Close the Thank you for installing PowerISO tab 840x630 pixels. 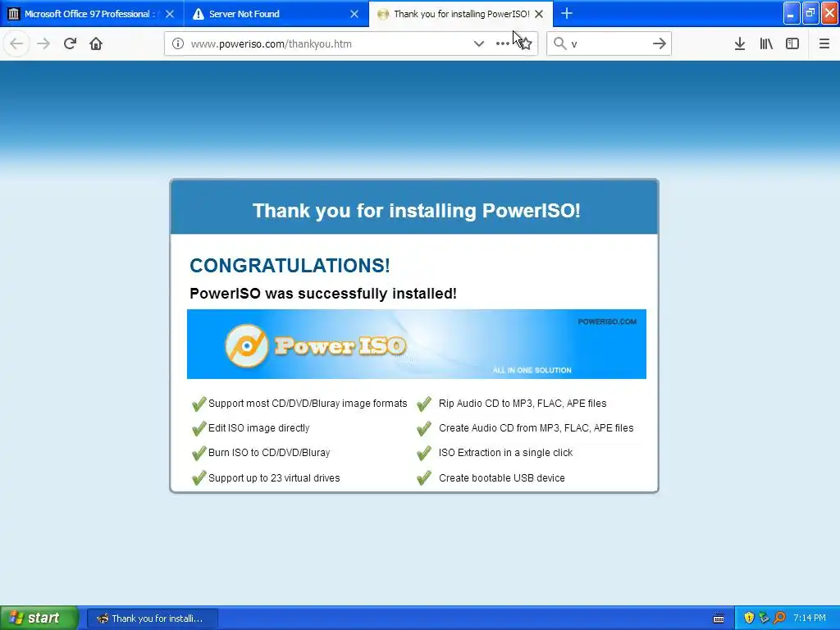coord(539,14)
